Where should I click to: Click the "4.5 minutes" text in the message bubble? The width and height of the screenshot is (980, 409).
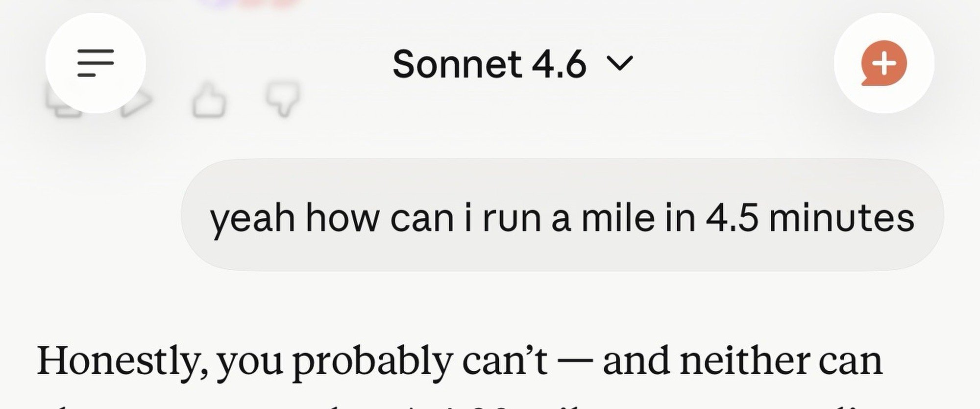(x=809, y=218)
